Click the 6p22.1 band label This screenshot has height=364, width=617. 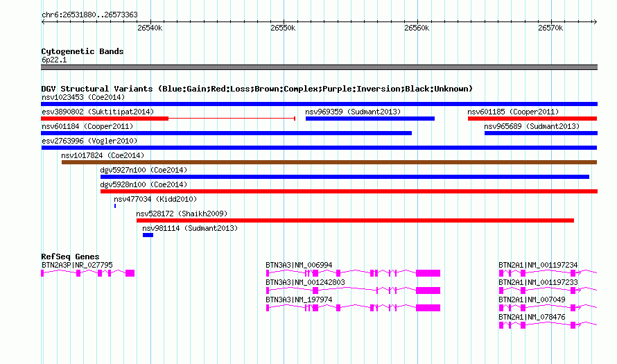pyautogui.click(x=54, y=60)
